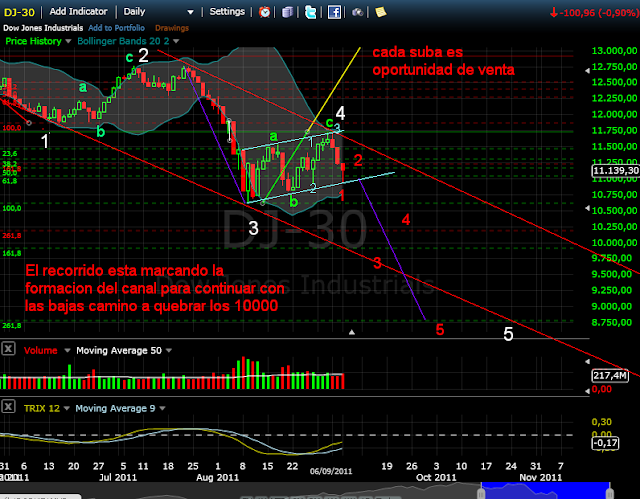This screenshot has height=499, width=640.
Task: Click the date label 06/09/2011
Action: (331, 471)
